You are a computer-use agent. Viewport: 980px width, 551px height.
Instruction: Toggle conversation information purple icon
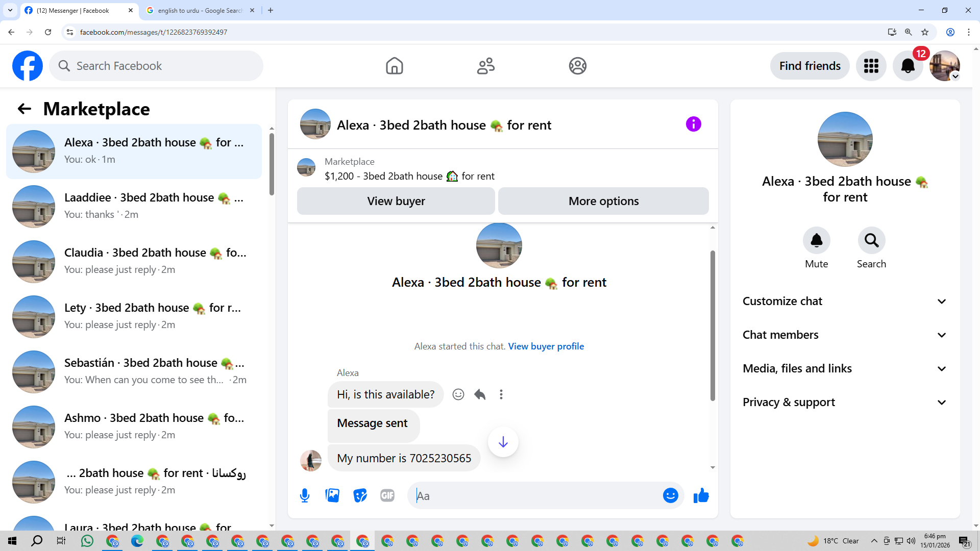click(x=693, y=124)
